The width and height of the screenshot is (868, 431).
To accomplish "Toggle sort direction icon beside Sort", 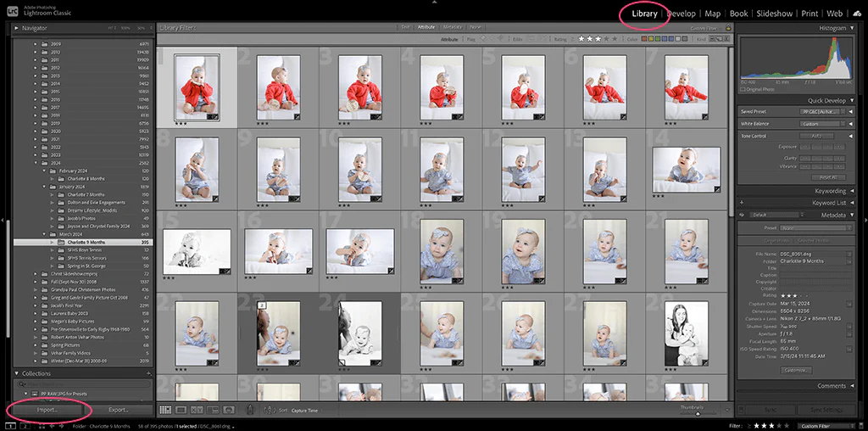I will click(x=269, y=410).
